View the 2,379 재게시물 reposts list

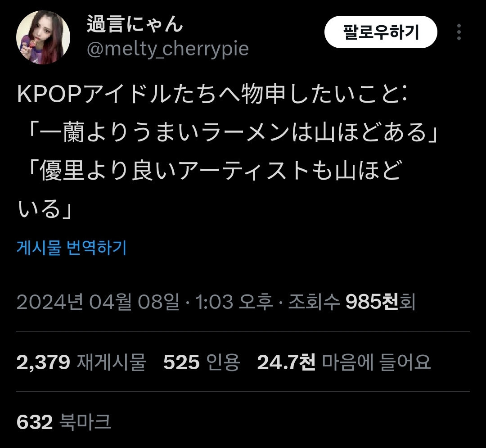[x=81, y=362]
